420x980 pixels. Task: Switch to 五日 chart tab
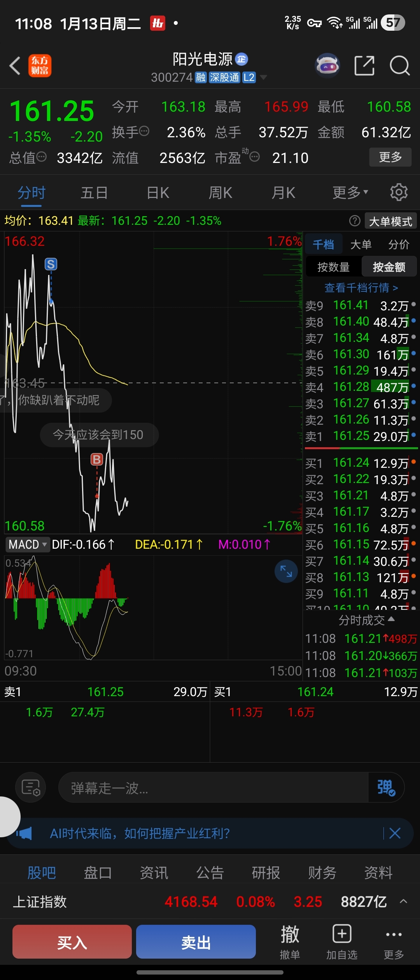(x=94, y=192)
